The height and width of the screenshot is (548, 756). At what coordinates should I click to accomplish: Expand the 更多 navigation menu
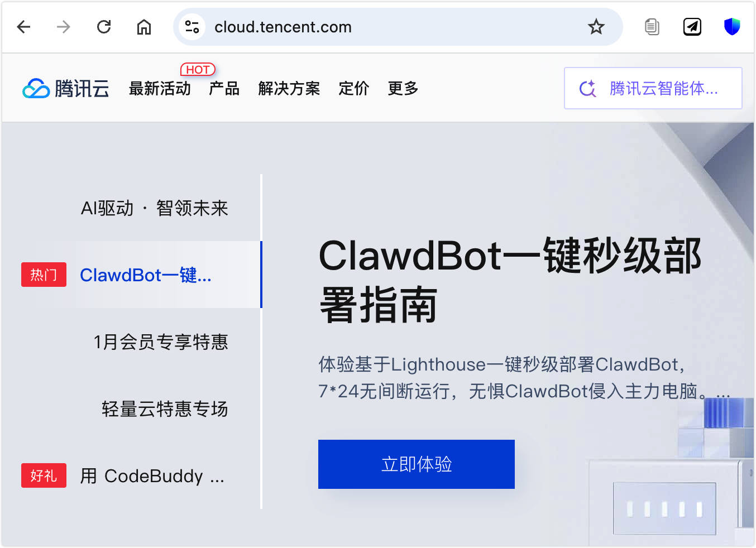tap(403, 88)
